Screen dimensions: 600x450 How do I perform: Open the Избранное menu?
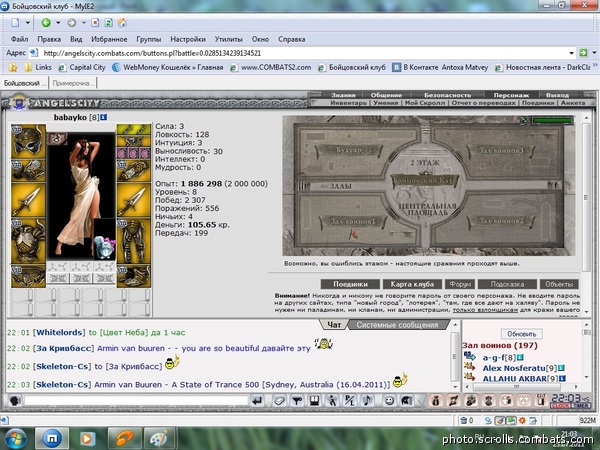(x=109, y=39)
